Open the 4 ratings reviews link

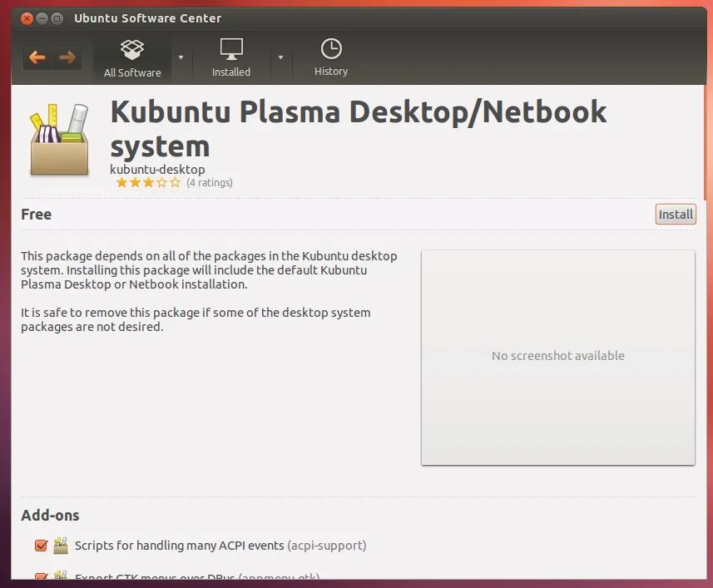tap(209, 182)
